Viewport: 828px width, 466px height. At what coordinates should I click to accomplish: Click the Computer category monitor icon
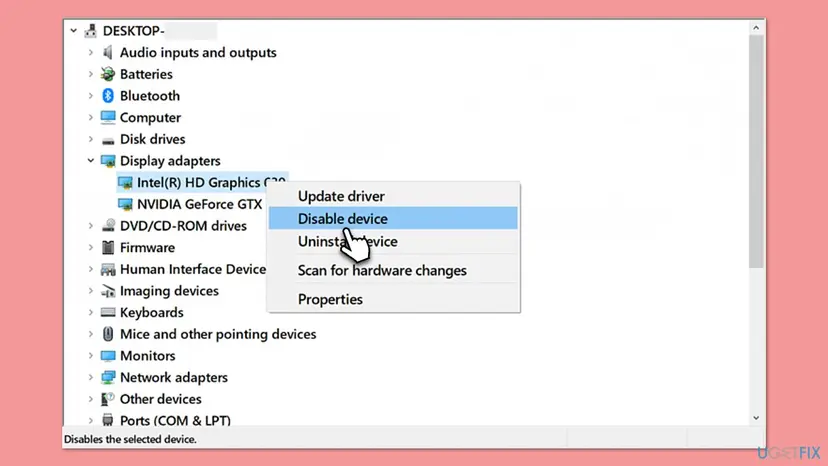click(x=108, y=117)
